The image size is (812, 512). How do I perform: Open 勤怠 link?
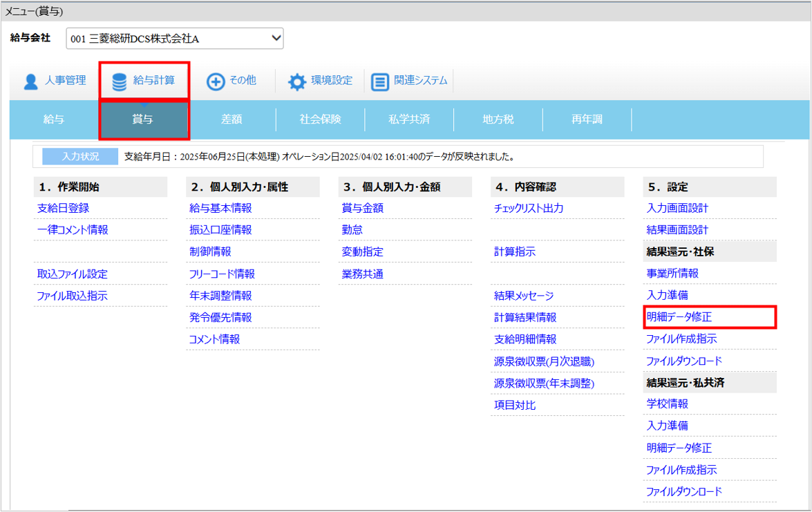[352, 230]
